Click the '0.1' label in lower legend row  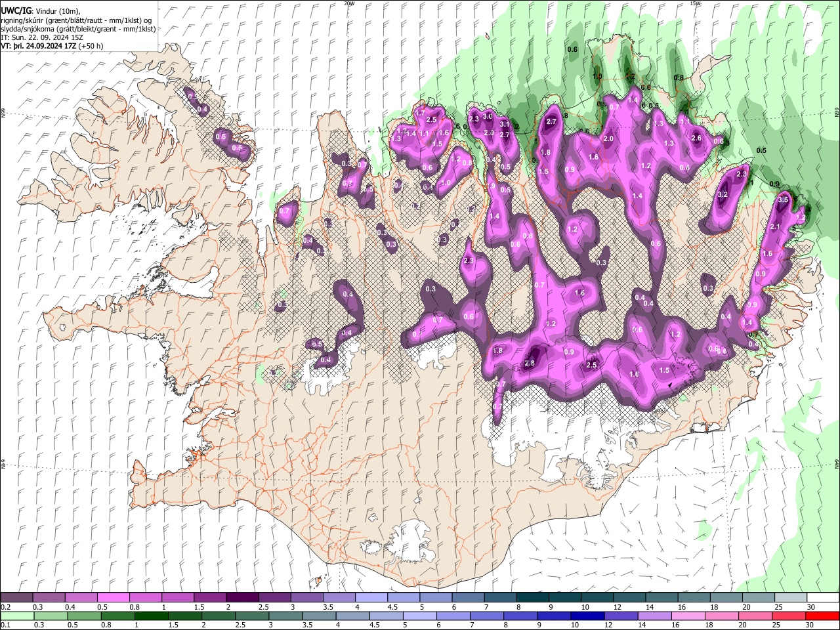[x=5, y=625]
